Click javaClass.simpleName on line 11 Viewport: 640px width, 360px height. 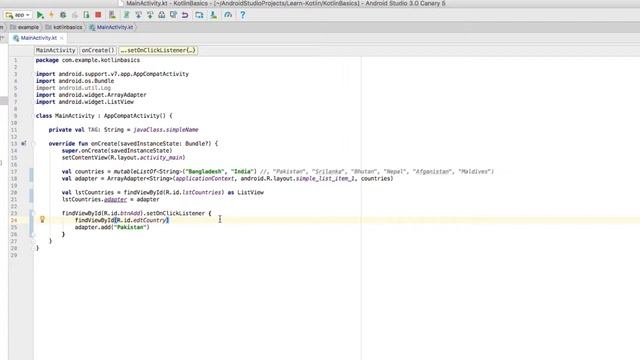click(166, 130)
